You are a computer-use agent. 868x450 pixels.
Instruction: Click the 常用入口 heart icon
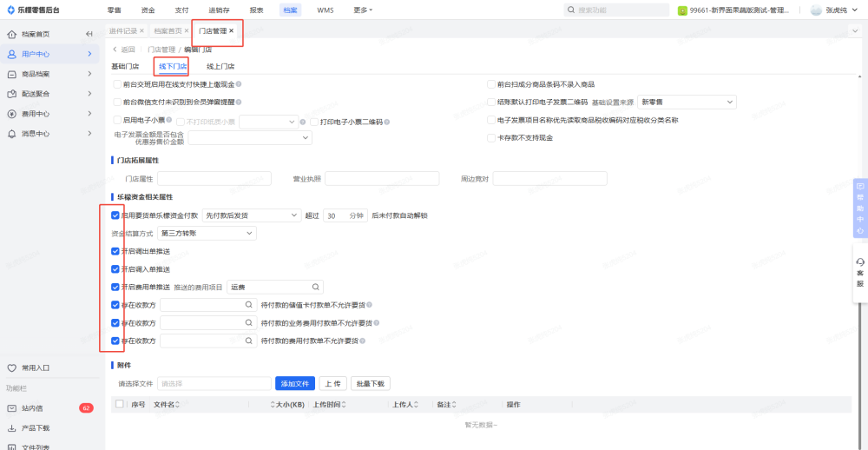[11, 368]
